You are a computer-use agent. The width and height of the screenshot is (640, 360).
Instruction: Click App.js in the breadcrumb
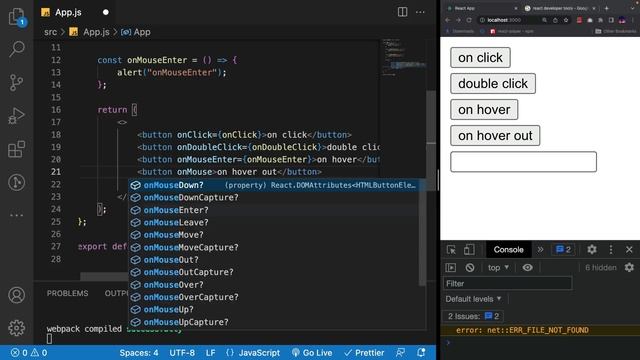96,32
